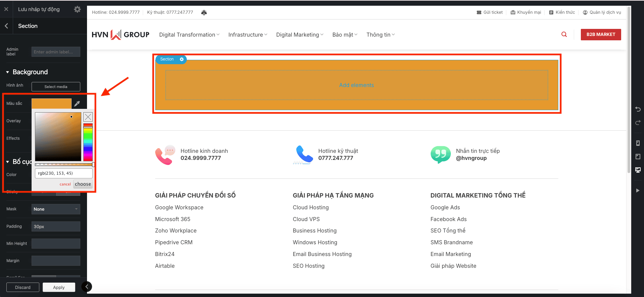
Task: Click the Admin label input field
Action: [x=56, y=52]
